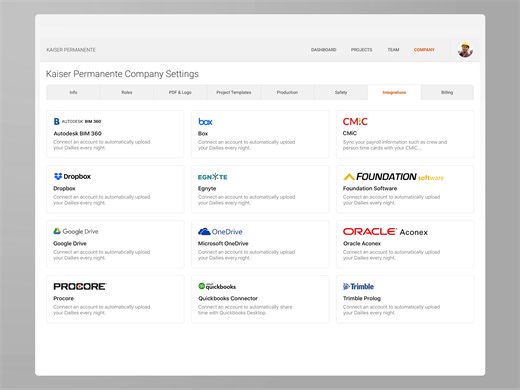Screen dimensions: 520x390
Task: Click the OneDrive cloud logo
Action: click(220, 231)
